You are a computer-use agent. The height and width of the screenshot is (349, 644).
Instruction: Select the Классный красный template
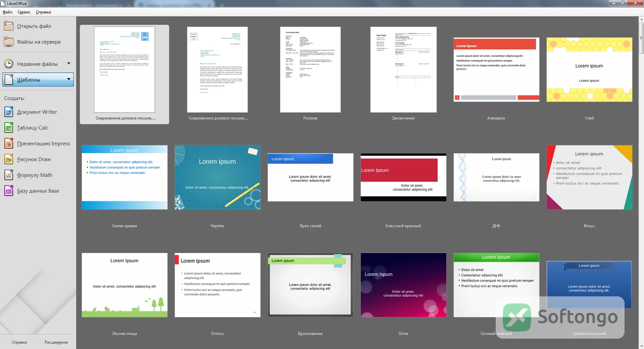[x=404, y=177]
